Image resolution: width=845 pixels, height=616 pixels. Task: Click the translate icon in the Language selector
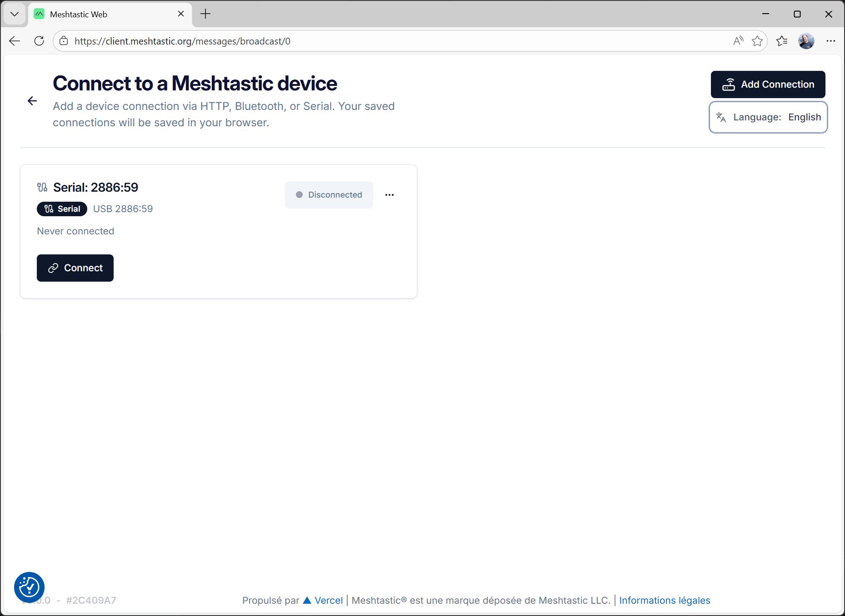coord(721,117)
